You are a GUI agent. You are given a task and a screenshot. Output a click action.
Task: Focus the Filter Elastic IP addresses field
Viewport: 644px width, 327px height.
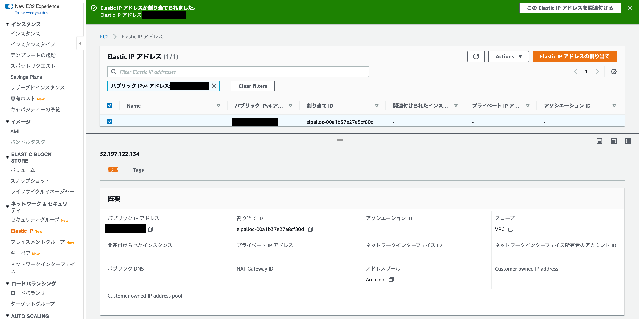[237, 72]
